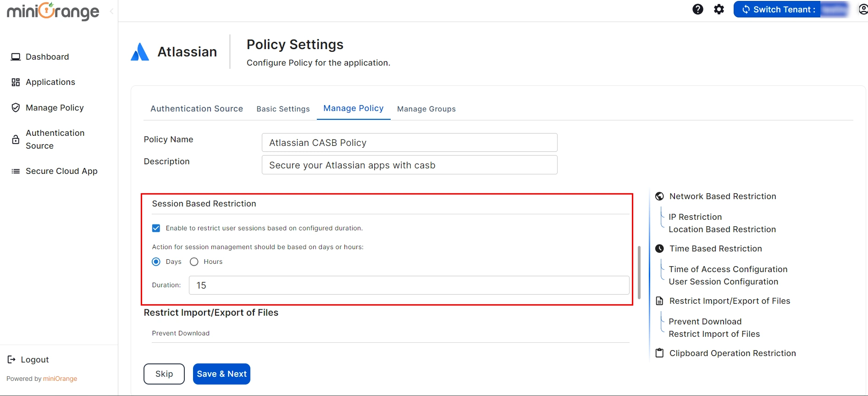Jump to User Session Configuration
Screen dimensions: 868x396
(724, 282)
